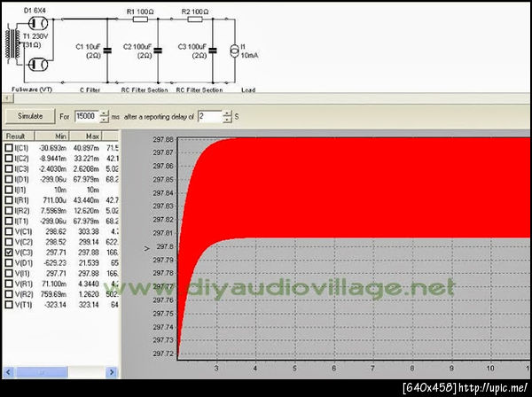Click V(D1) min value -629.23
Viewport: 532px width, 397px height.
55,263
